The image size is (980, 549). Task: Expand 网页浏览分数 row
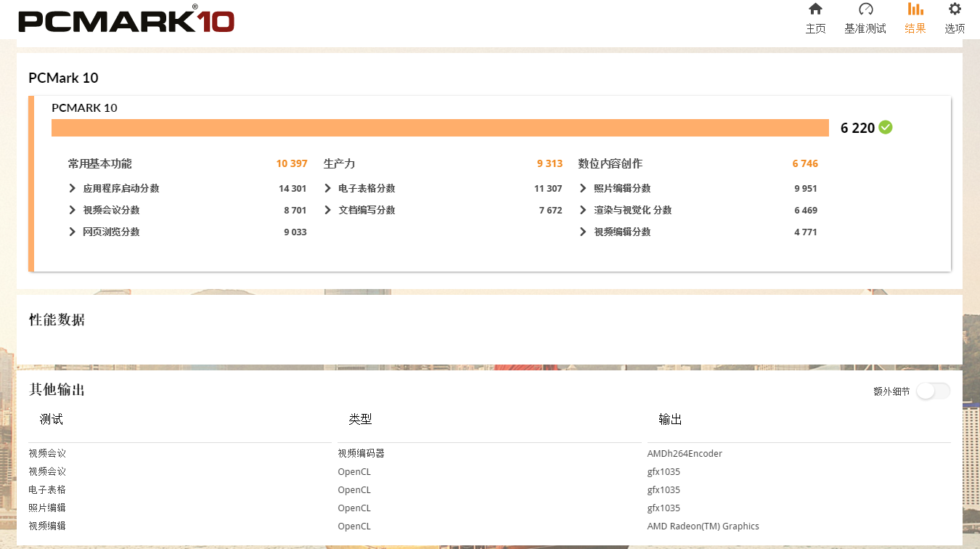tap(187, 232)
